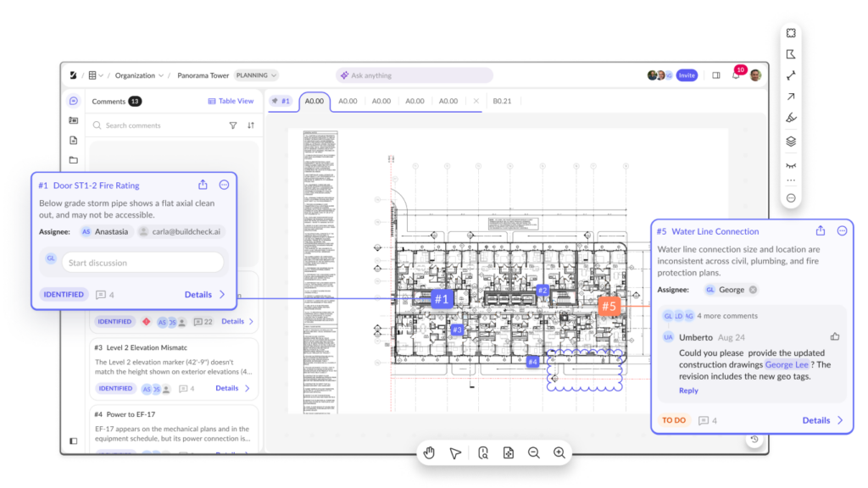Reply to Umberto's comment
The width and height of the screenshot is (868, 488).
coord(688,391)
